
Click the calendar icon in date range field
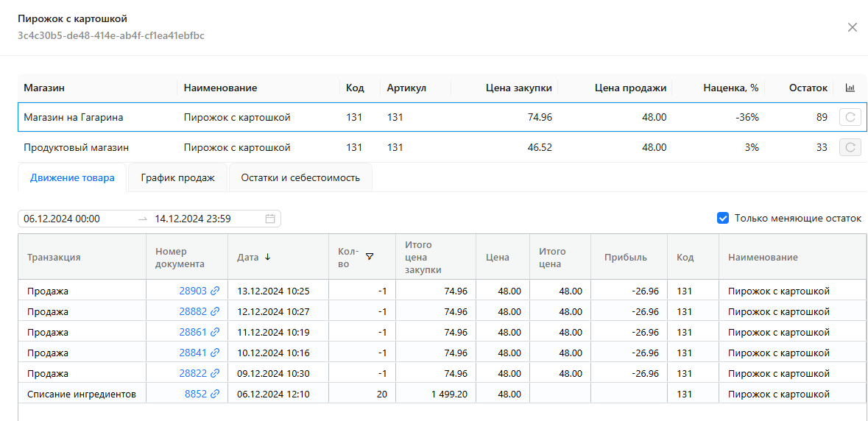(270, 219)
